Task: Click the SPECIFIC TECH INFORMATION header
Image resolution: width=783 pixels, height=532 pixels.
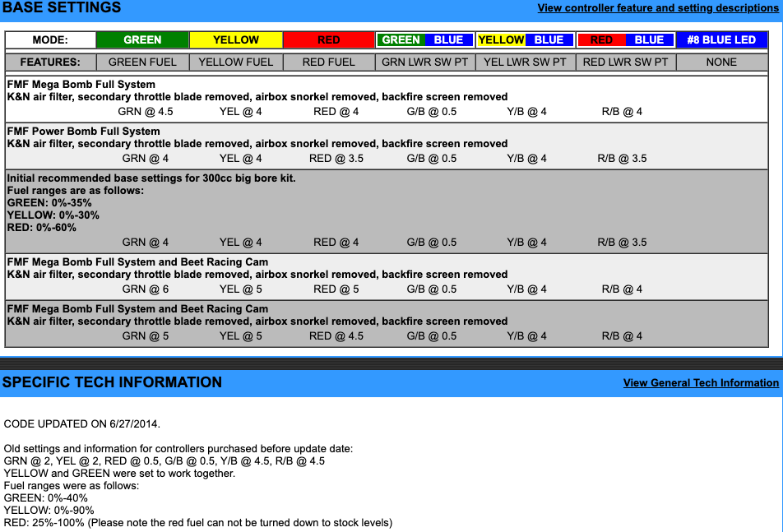Action: [112, 382]
